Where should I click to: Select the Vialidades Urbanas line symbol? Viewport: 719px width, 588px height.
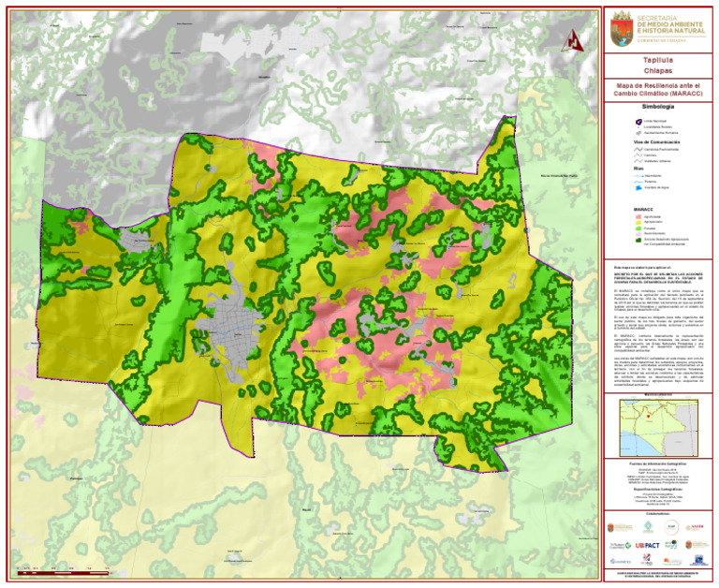[638, 161]
